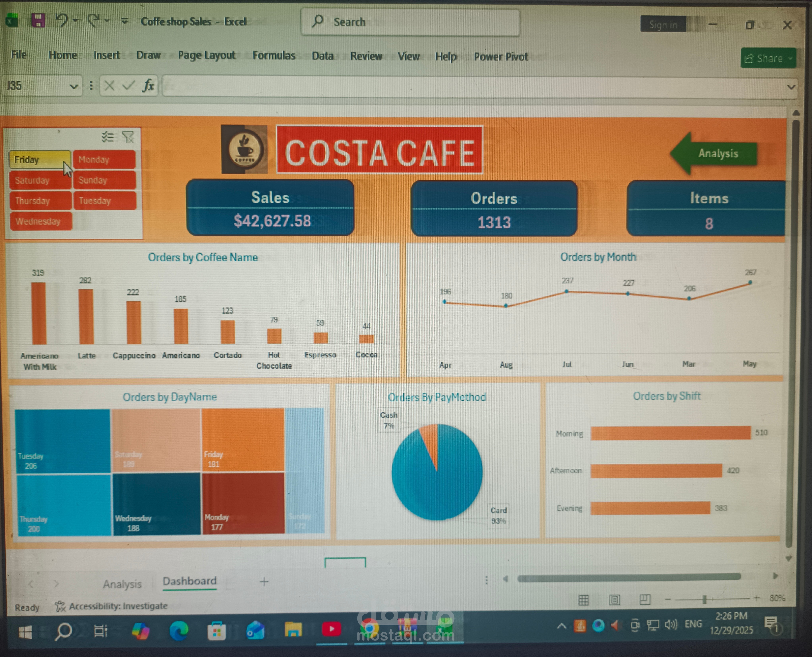Select Friday in the day slicer
This screenshot has height=657, width=812.
click(x=40, y=159)
